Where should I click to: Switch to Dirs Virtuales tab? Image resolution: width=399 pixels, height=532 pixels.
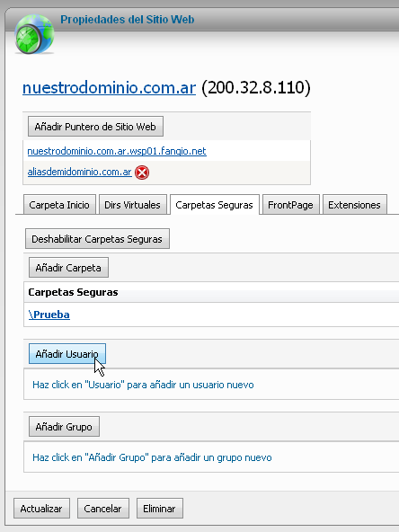click(x=132, y=205)
